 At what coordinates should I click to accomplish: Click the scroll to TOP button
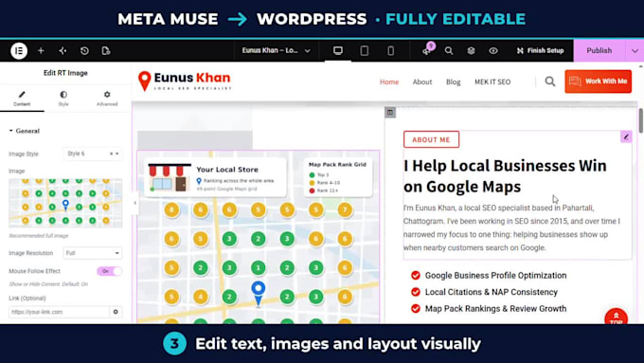[x=617, y=317]
